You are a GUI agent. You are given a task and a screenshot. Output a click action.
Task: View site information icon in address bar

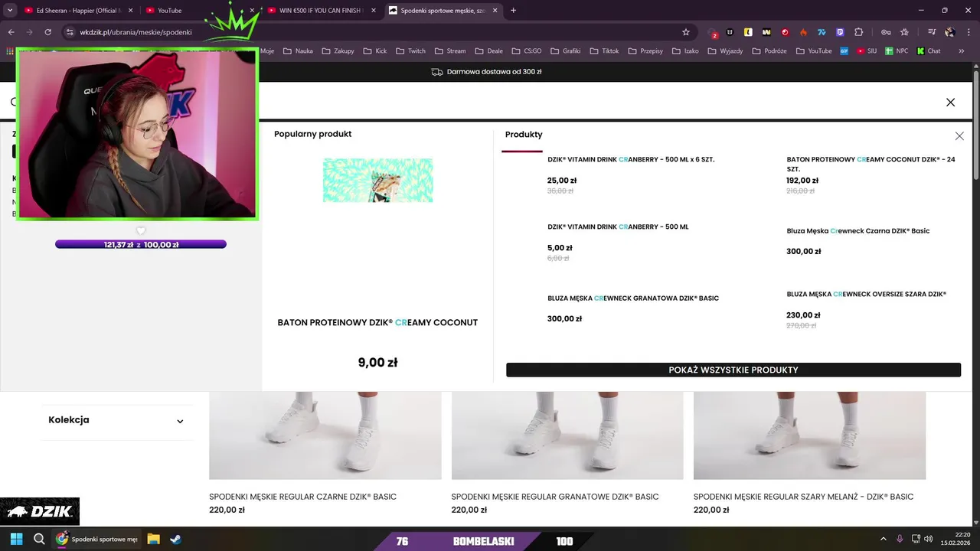[70, 32]
